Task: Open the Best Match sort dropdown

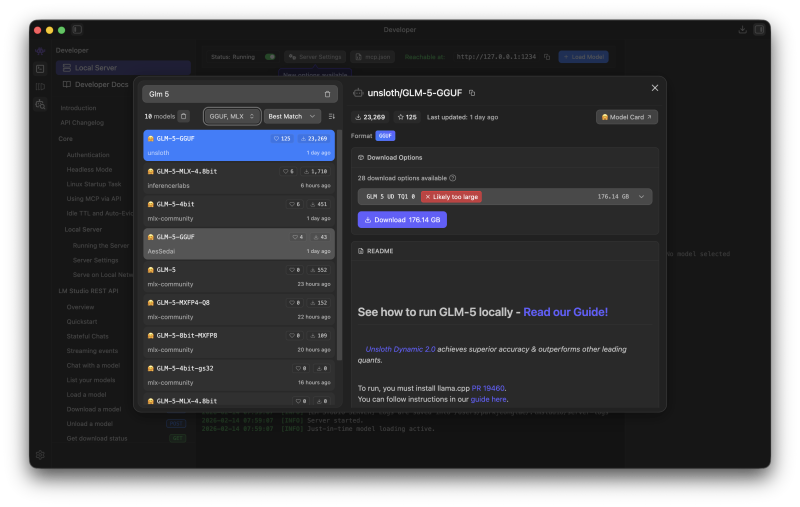Action: click(x=292, y=116)
